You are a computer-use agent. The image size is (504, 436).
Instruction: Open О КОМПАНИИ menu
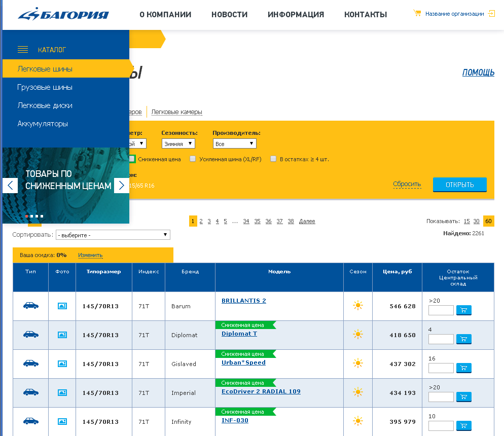tap(165, 15)
